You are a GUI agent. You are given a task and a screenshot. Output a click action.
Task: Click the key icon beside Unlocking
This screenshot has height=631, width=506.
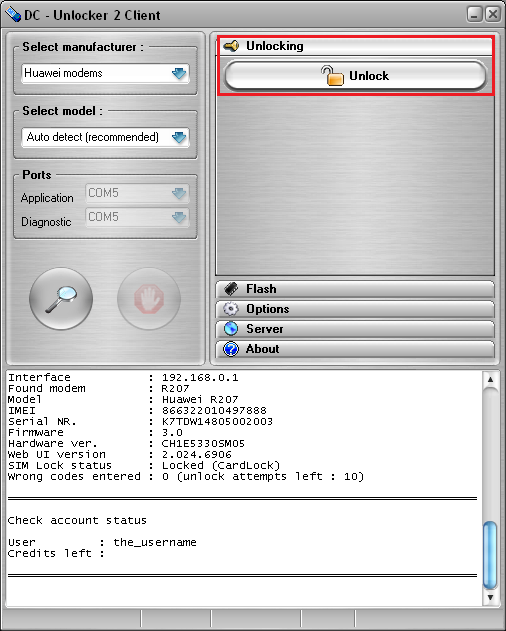coord(232,46)
